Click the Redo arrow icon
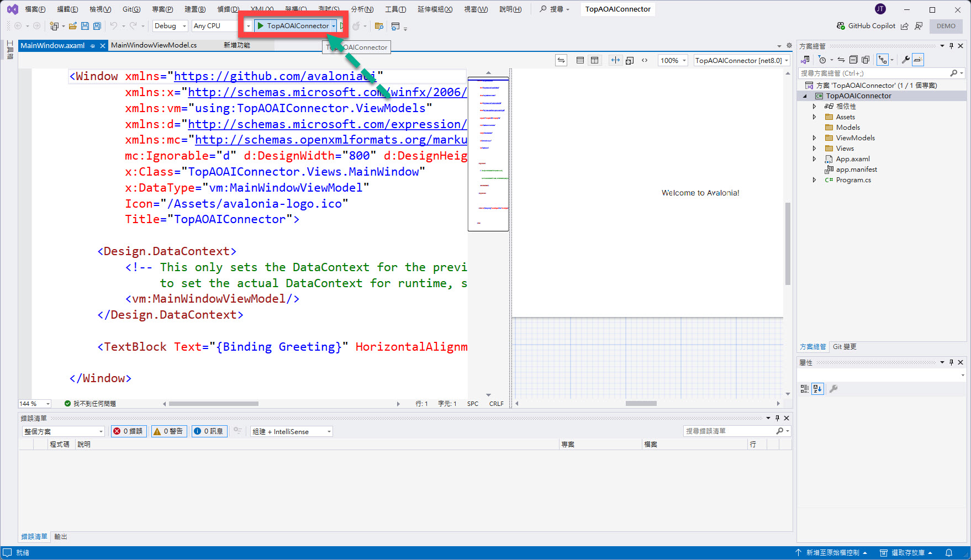This screenshot has height=560, width=971. click(133, 26)
